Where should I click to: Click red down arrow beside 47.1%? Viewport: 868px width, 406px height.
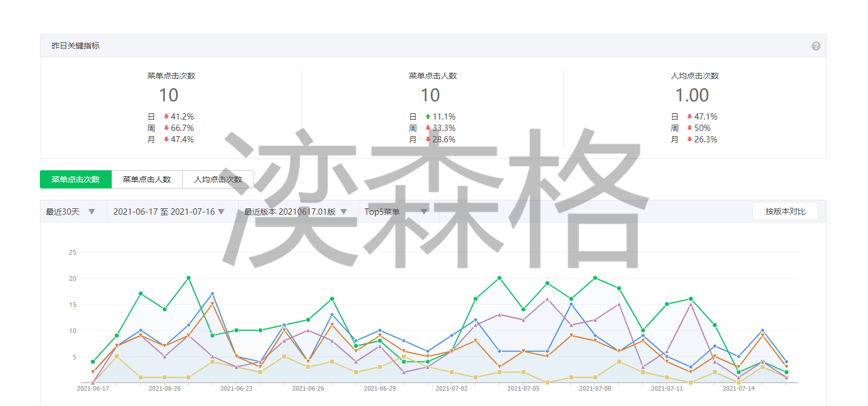690,117
